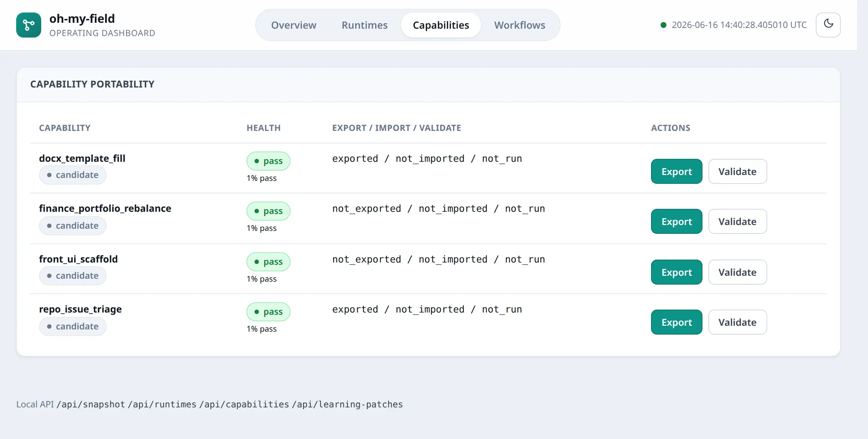Click the front_ui_scaffold export status text
The image size is (868, 439).
click(x=438, y=259)
